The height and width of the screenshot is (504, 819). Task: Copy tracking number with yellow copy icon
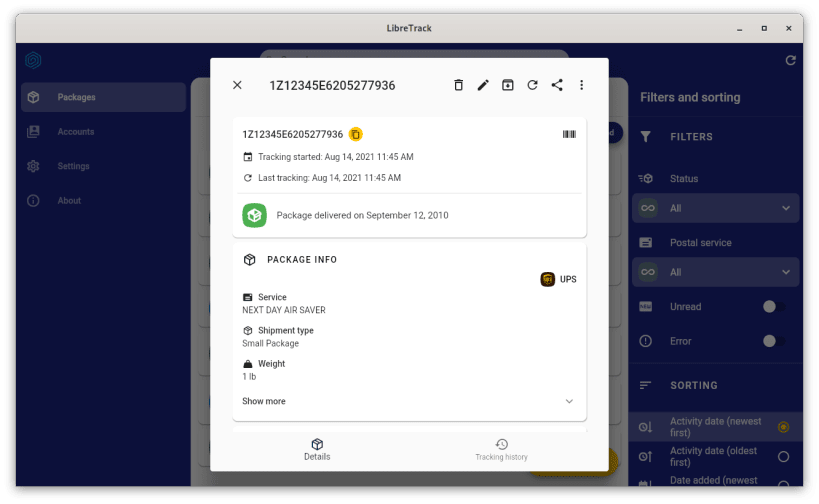point(356,134)
